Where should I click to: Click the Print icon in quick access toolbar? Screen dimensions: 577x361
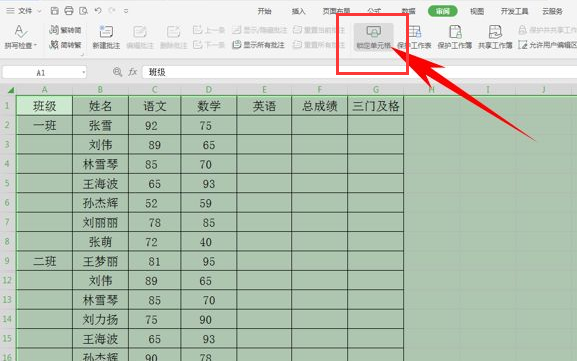69,11
